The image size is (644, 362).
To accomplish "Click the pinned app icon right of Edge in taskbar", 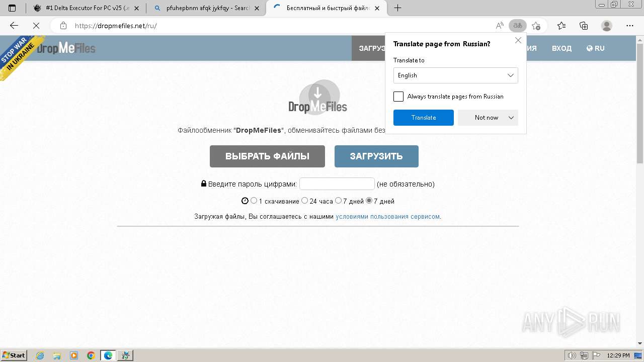I will click(x=125, y=355).
